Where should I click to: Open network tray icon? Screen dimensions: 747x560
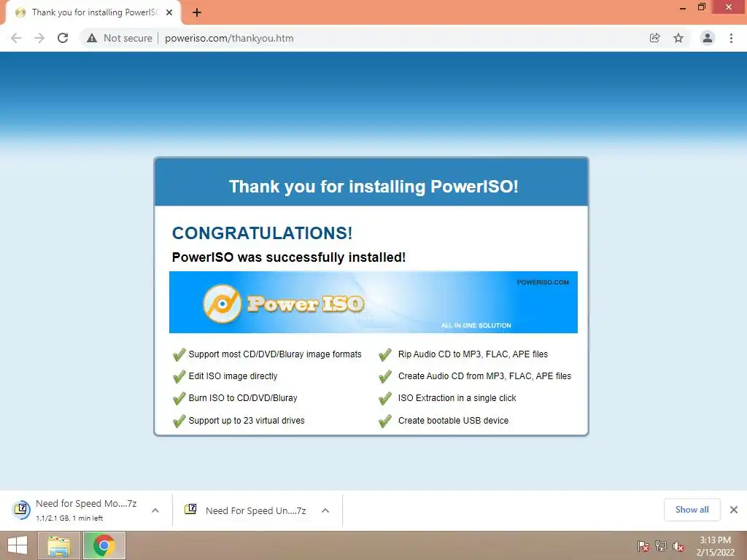(x=661, y=546)
